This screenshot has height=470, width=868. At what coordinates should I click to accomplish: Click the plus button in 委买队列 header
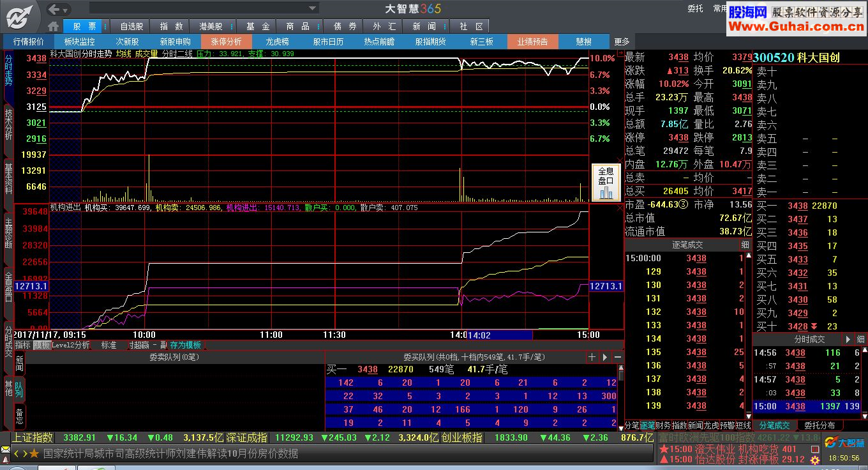[x=592, y=357]
